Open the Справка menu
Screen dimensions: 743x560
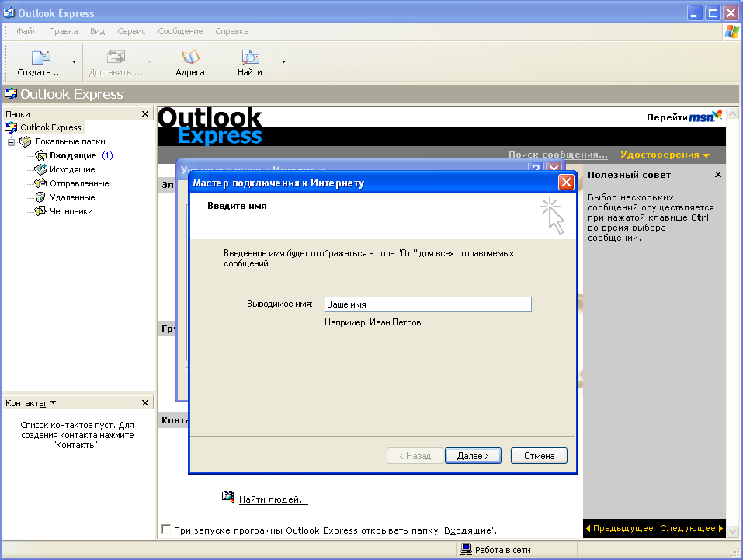pyautogui.click(x=231, y=31)
